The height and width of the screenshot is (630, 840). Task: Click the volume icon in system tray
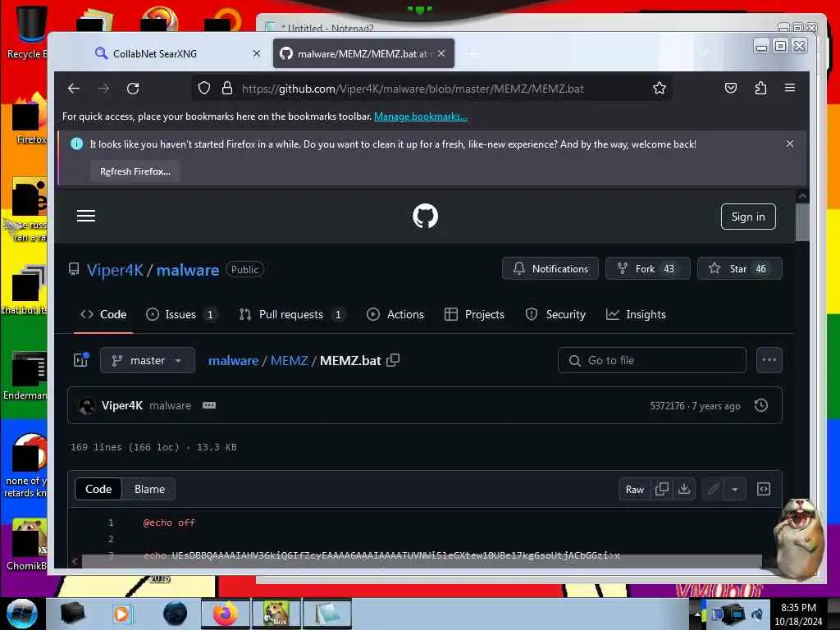pos(757,614)
